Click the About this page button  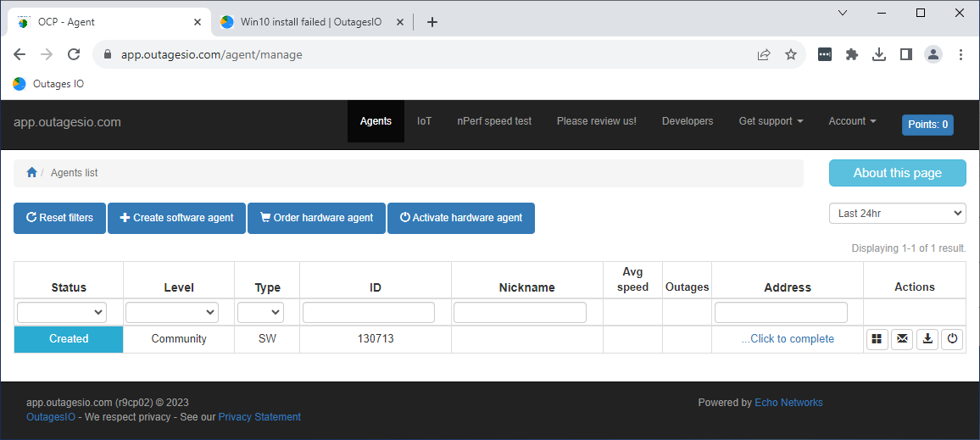898,173
